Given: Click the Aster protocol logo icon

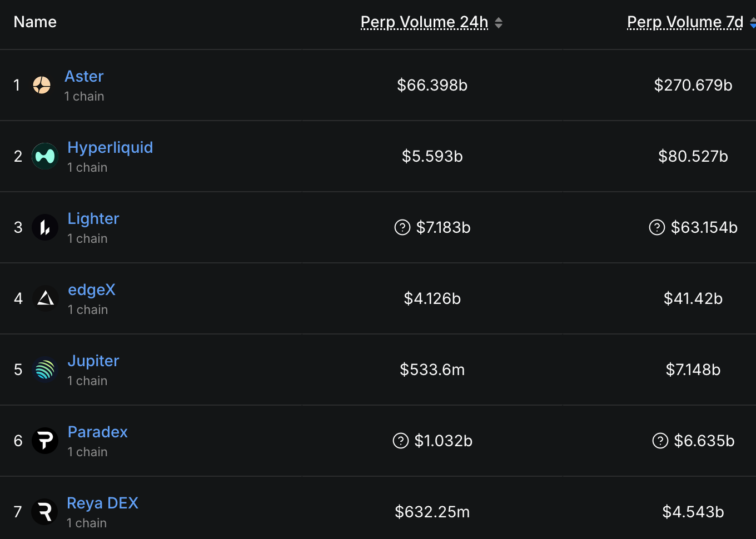Looking at the screenshot, I should point(42,85).
